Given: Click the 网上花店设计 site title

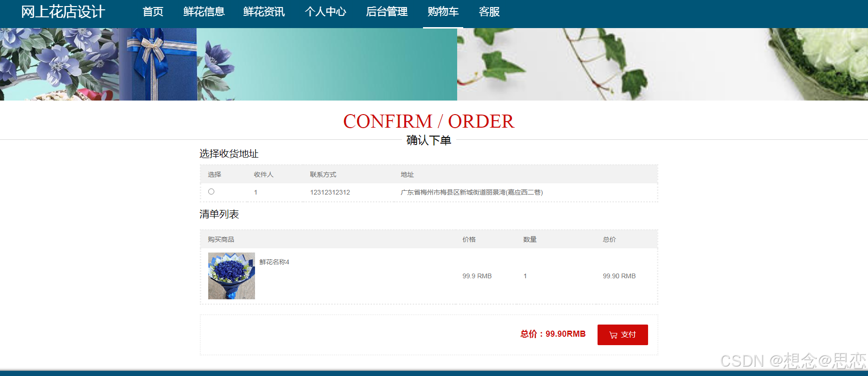Looking at the screenshot, I should [x=63, y=12].
